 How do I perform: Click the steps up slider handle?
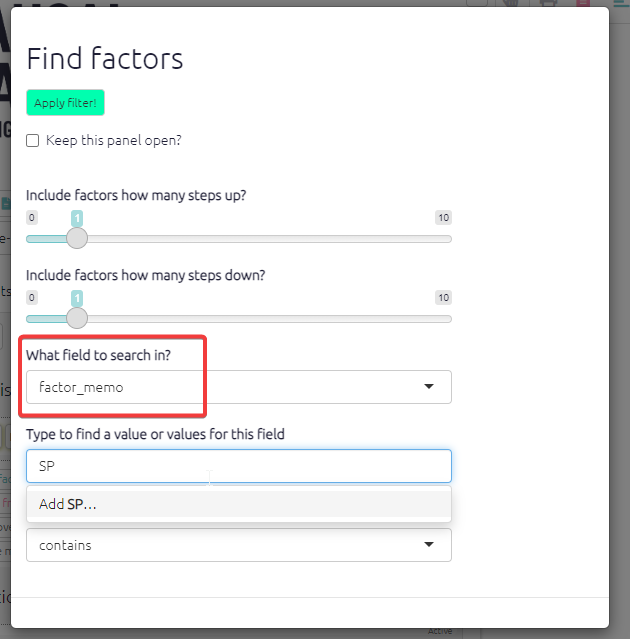coord(77,238)
